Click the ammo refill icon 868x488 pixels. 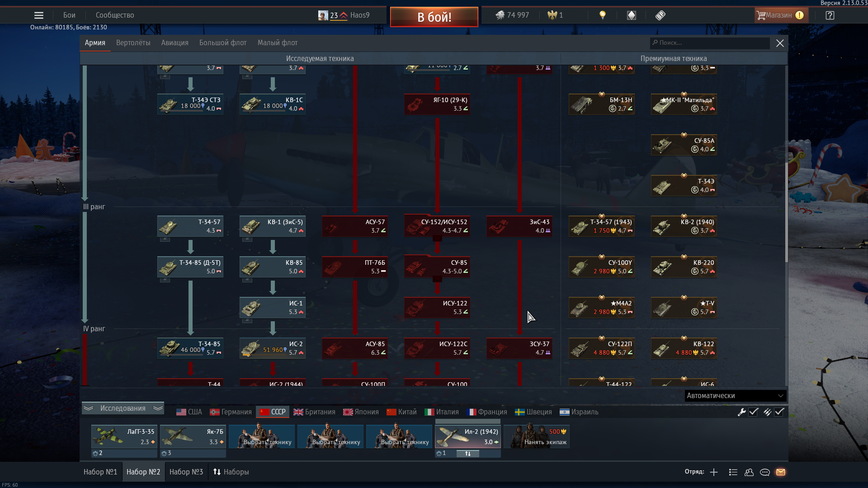(x=767, y=412)
